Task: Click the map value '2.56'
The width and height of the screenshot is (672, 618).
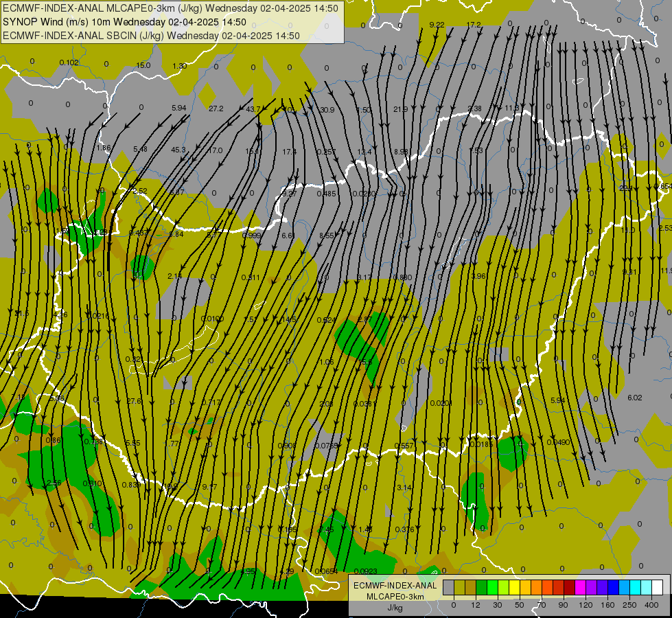Action: click(x=54, y=483)
